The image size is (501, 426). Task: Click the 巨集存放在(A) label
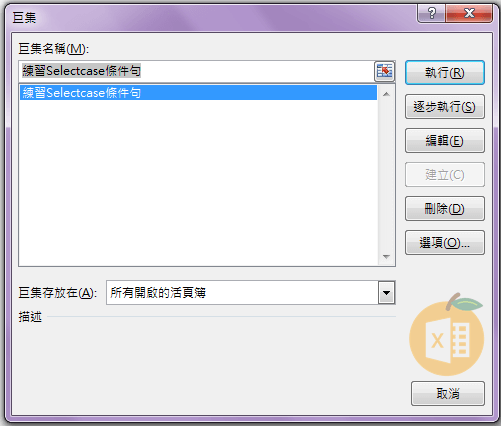tap(58, 293)
